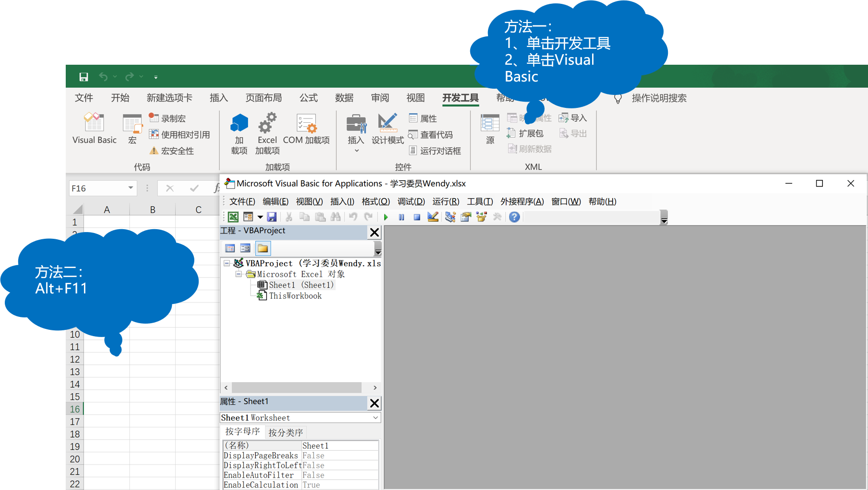Open Excel Add-ins (Excel 加载项) gears icon
Image resolution: width=868 pixels, height=490 pixels.
267,133
